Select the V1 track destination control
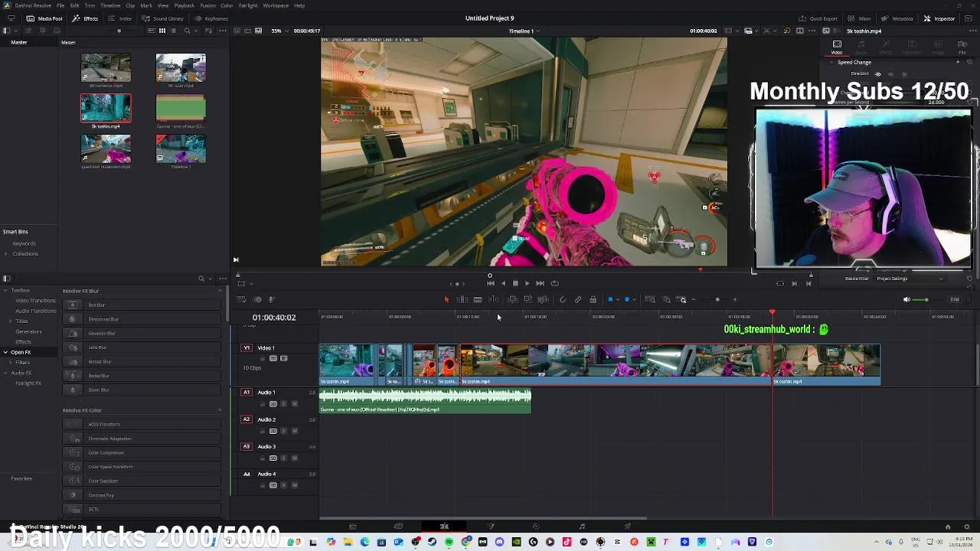 pos(247,348)
